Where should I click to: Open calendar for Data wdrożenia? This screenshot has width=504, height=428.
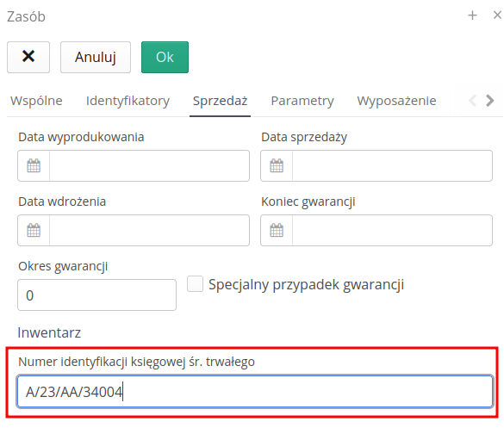(34, 231)
